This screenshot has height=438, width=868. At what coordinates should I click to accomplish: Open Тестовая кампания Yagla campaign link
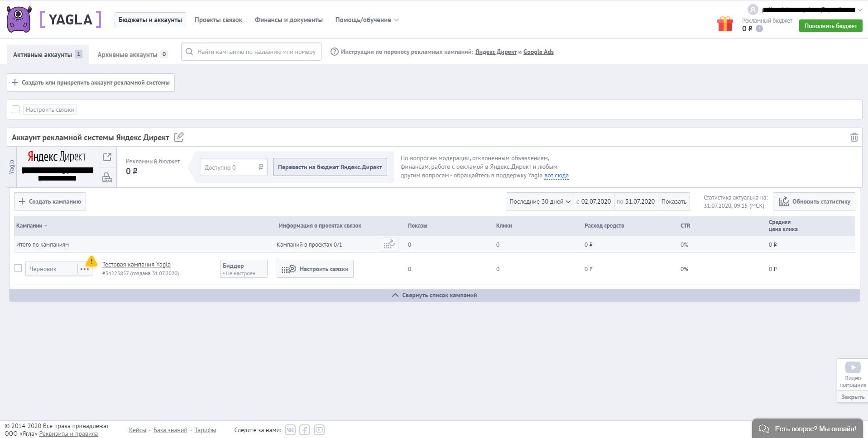tap(136, 265)
